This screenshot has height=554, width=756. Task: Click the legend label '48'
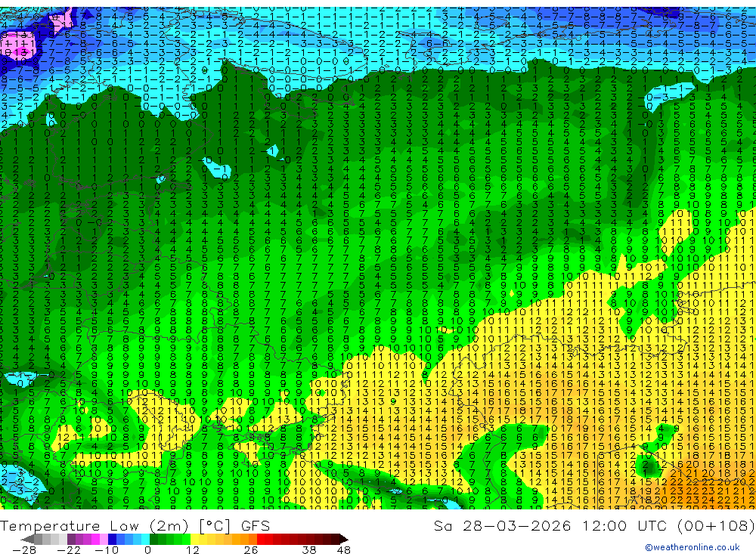(344, 550)
